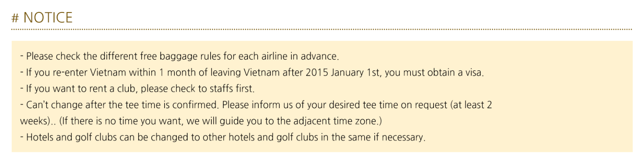The width and height of the screenshot is (644, 156).
Task: Click the free baggage rules notice line
Action: [x=180, y=56]
